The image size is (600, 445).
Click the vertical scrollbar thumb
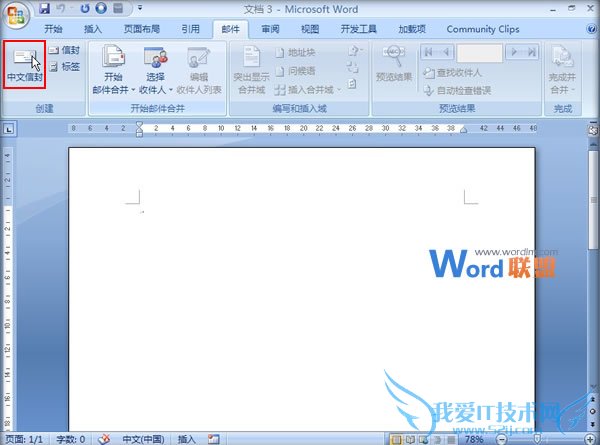(x=593, y=200)
